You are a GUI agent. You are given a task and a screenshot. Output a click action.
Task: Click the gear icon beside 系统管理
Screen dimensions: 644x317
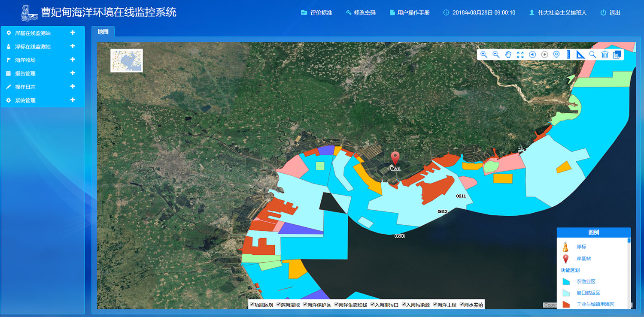(x=9, y=100)
